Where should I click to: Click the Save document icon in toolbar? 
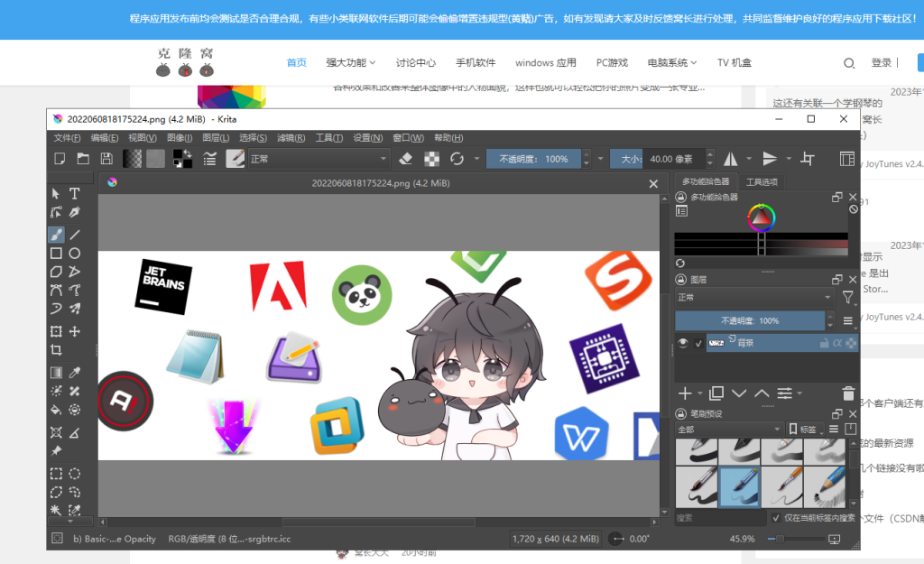click(106, 159)
